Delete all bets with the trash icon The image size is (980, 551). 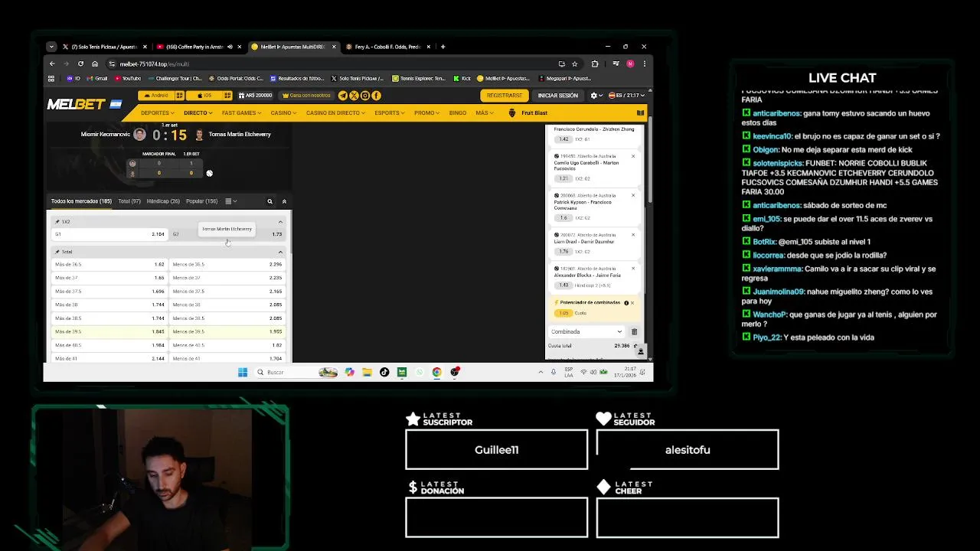634,332
